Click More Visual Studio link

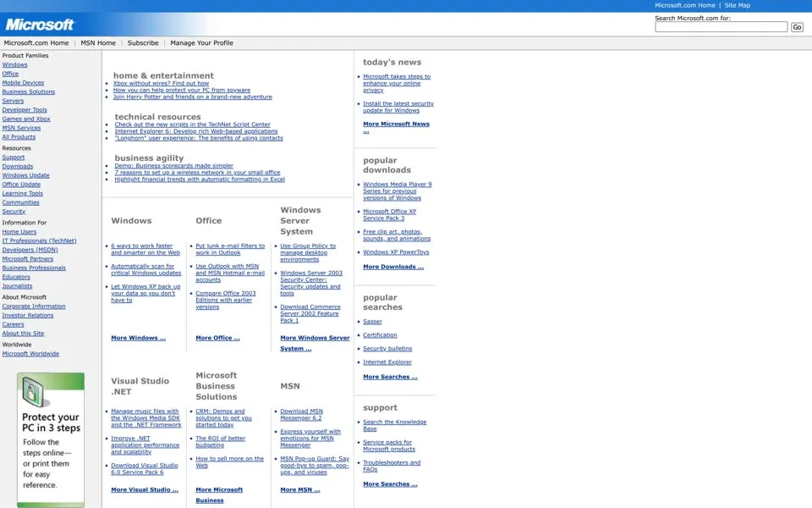pos(145,490)
